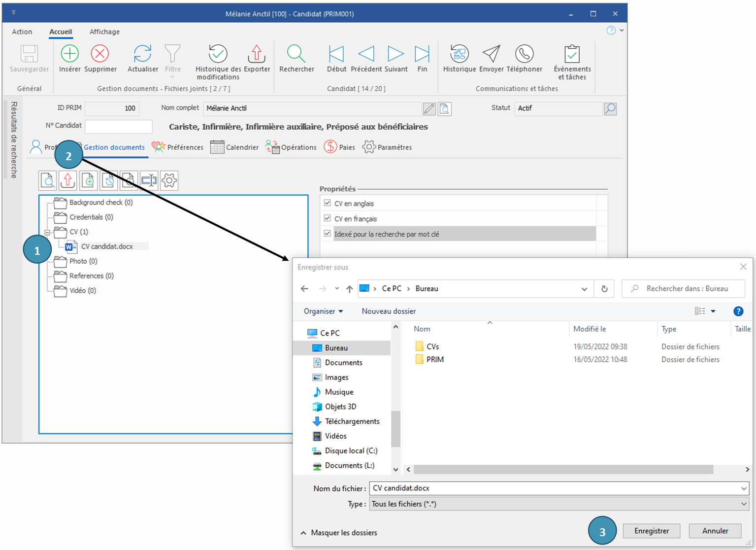
Task: Open Historique des modifications
Action: click(x=218, y=54)
